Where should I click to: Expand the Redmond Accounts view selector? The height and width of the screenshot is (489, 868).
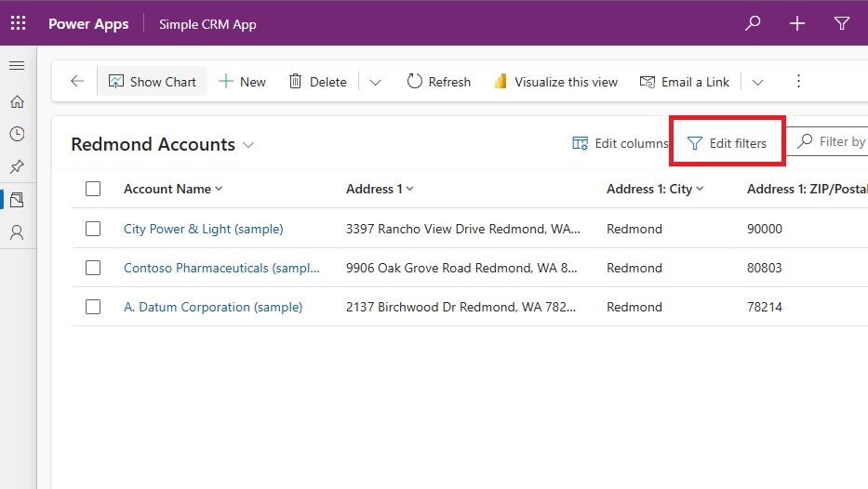(x=248, y=145)
